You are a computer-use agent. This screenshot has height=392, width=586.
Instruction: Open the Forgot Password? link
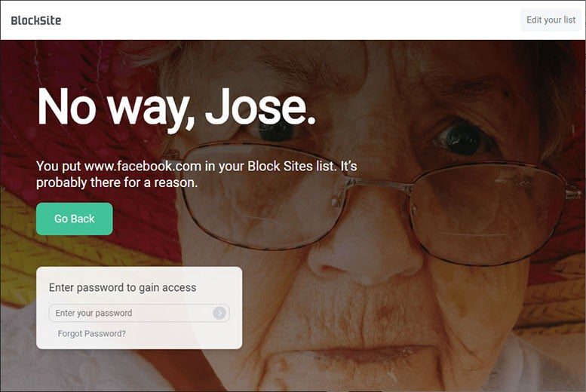pyautogui.click(x=91, y=333)
